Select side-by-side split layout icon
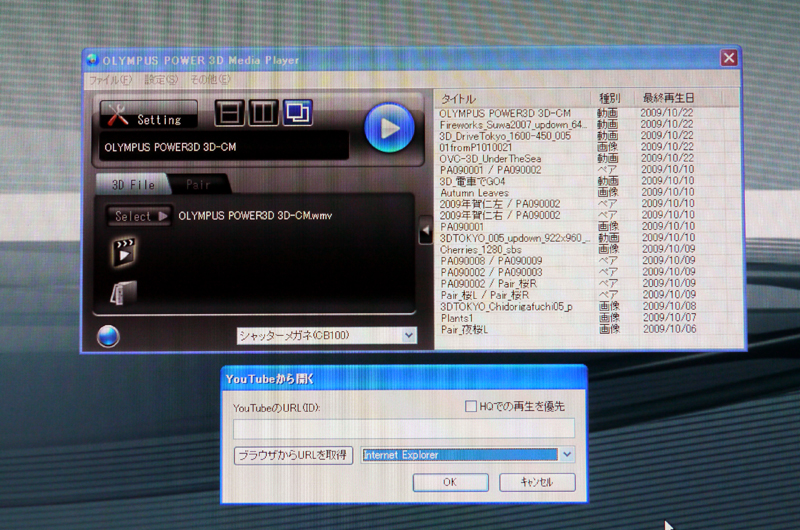The height and width of the screenshot is (530, 800). click(x=263, y=112)
